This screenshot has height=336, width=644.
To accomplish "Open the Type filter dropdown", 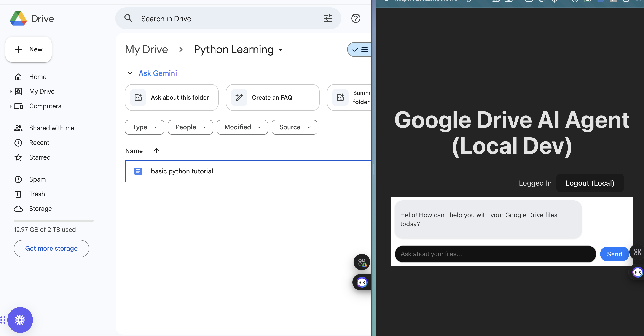I will pyautogui.click(x=145, y=127).
